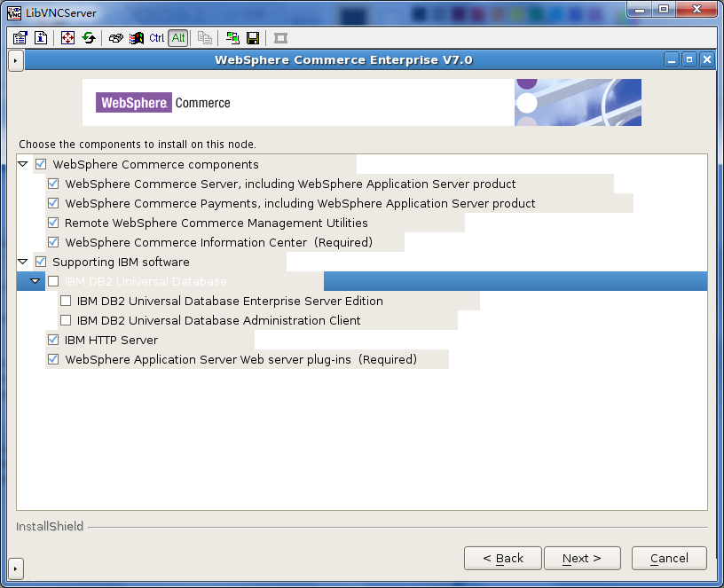
Task: Start a new VNC connection
Action: click(x=232, y=38)
